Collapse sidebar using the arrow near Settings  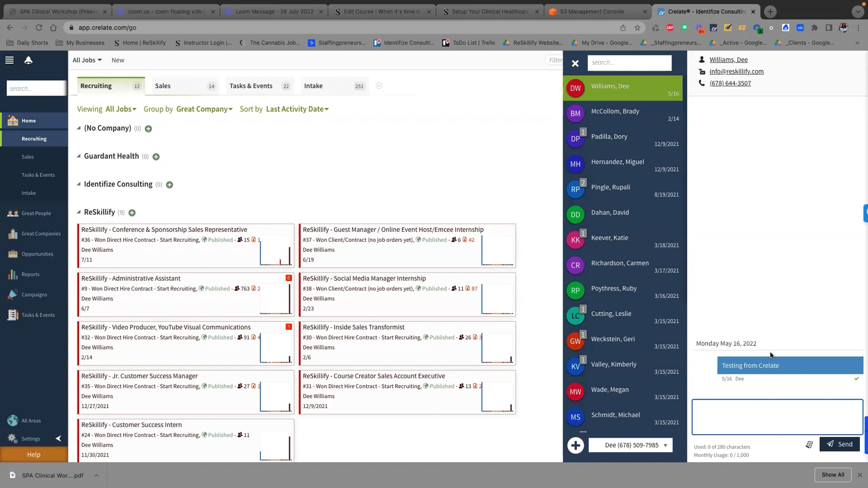point(59,438)
